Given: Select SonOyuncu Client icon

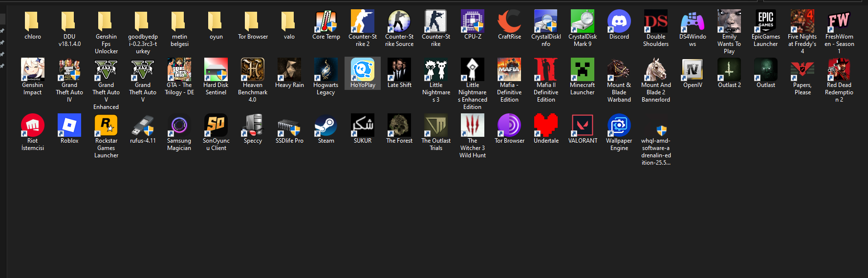Looking at the screenshot, I should (216, 125).
